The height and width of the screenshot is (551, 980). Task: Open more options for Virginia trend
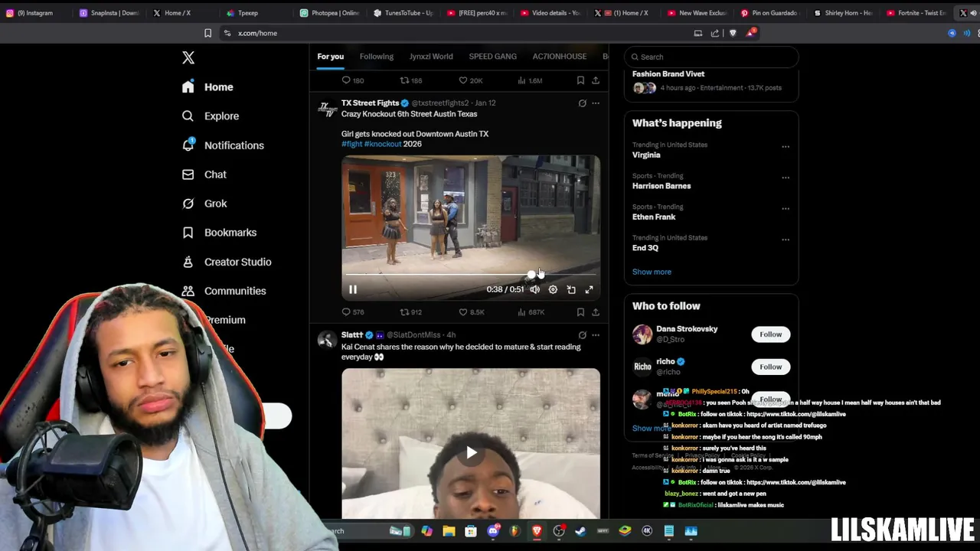785,146
